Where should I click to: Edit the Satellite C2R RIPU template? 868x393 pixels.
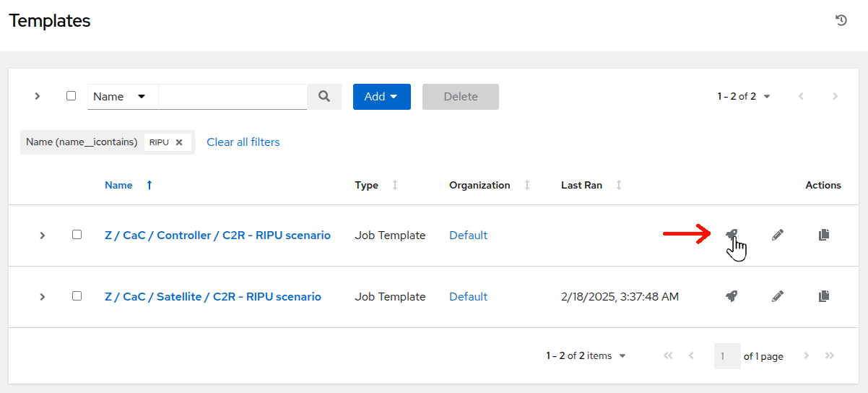(x=777, y=296)
